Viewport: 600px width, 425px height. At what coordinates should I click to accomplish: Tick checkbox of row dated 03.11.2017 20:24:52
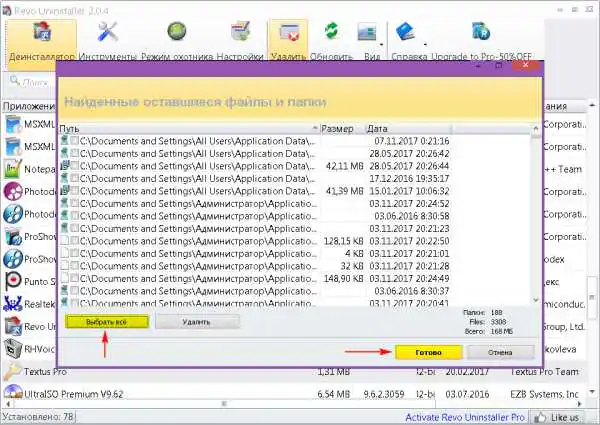click(x=75, y=204)
